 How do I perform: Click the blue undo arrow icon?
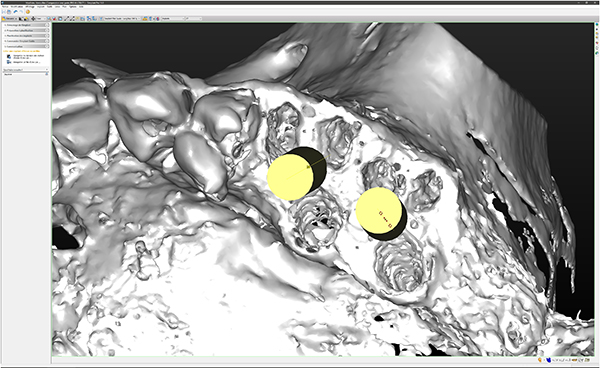pos(16,12)
